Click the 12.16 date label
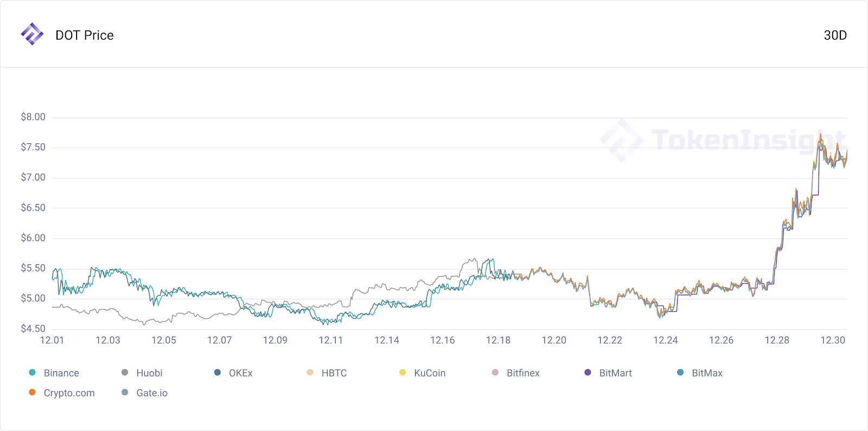 (x=443, y=340)
